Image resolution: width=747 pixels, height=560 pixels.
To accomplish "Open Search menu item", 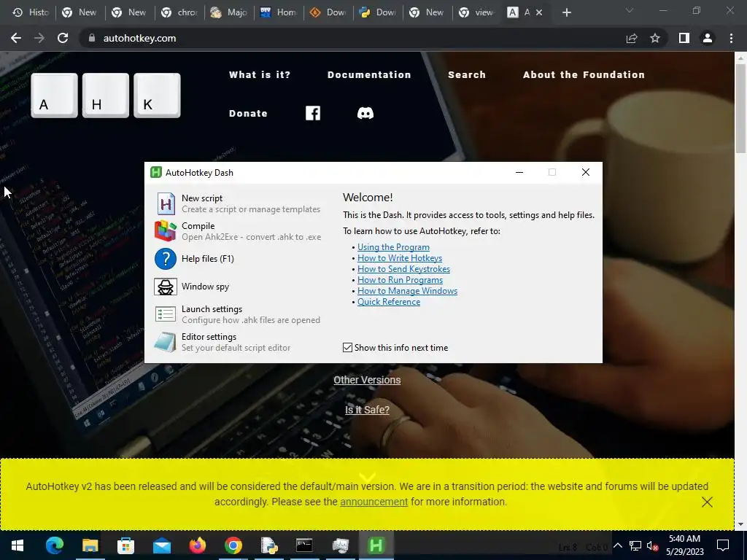I will tap(467, 75).
